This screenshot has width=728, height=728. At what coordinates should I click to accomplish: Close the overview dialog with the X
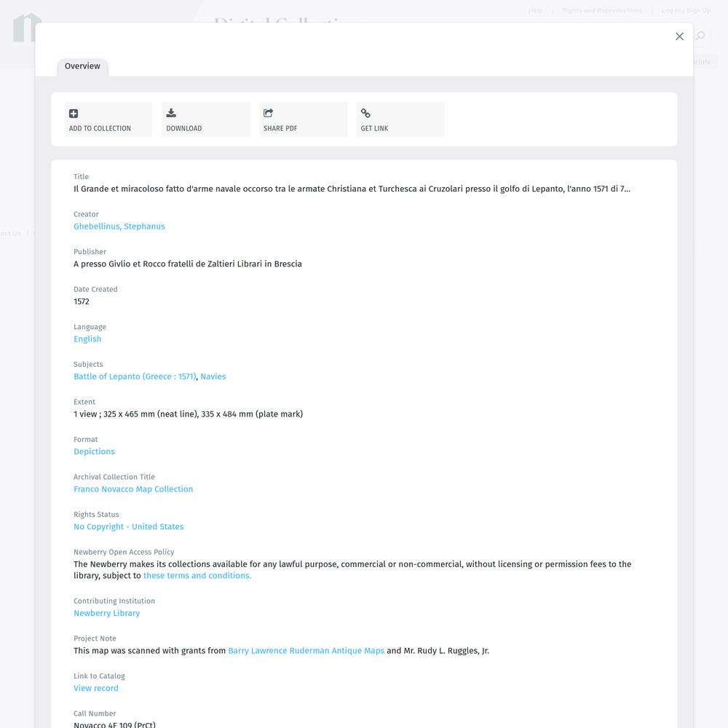(679, 36)
